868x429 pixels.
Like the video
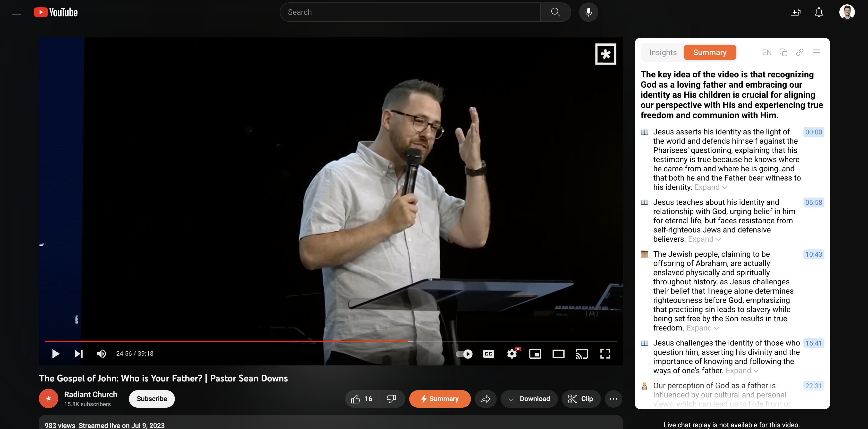[x=362, y=399]
